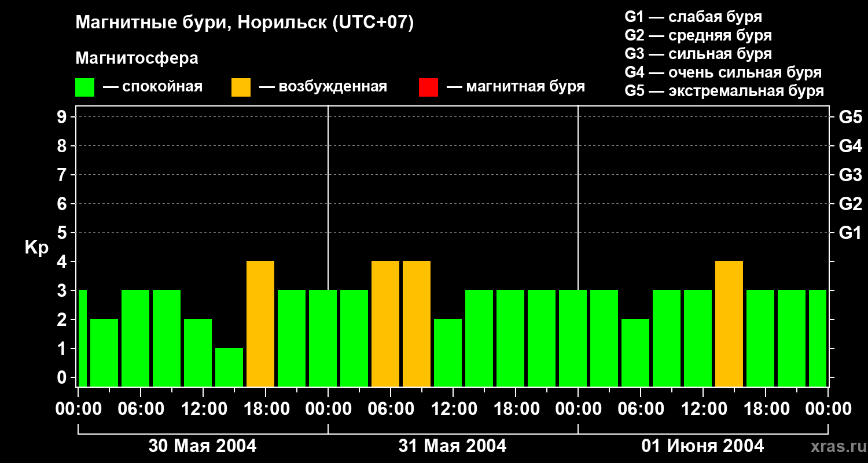Click the '30 Мая 2004' date label
868x463 pixels.
click(x=203, y=446)
